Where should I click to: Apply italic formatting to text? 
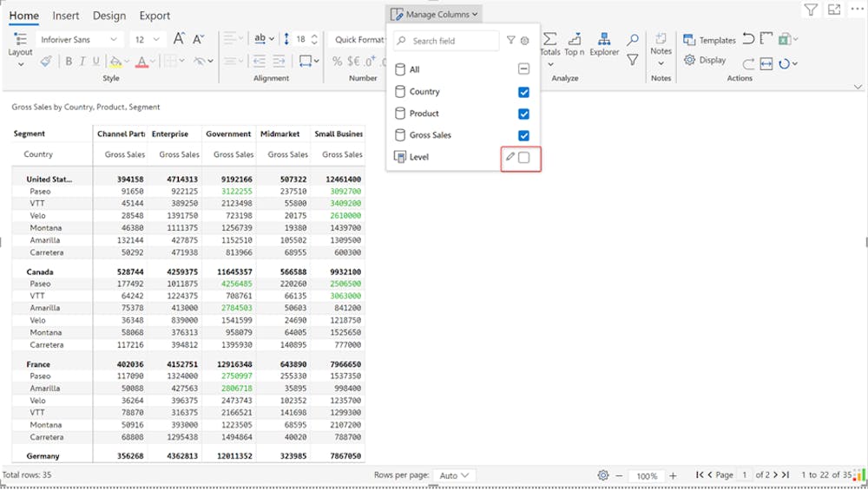point(82,62)
